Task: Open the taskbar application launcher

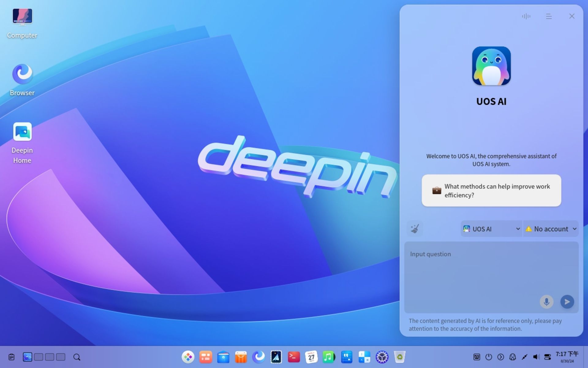Action: click(188, 357)
